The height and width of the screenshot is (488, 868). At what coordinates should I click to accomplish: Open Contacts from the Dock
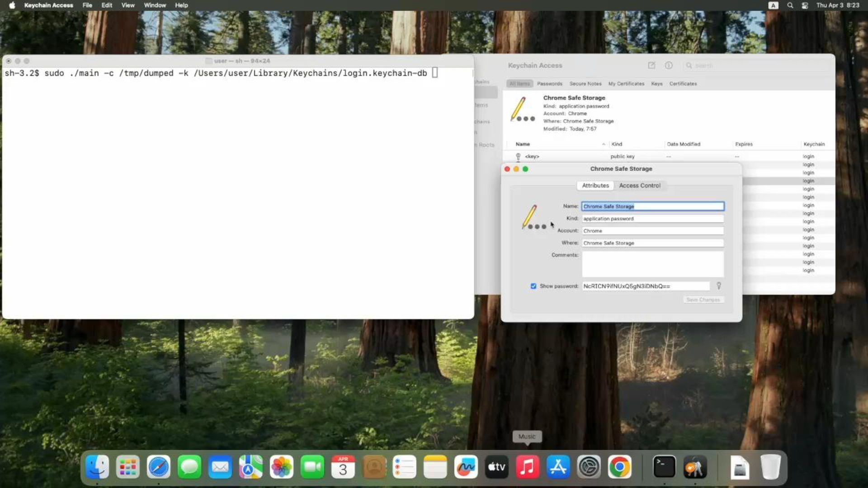pyautogui.click(x=374, y=467)
